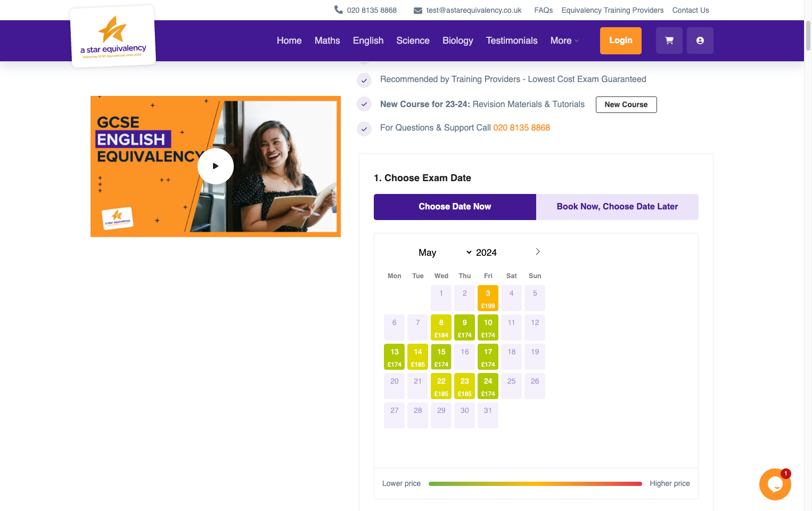Select exam date 10 May at £174
This screenshot has height=511, width=812.
click(488, 327)
